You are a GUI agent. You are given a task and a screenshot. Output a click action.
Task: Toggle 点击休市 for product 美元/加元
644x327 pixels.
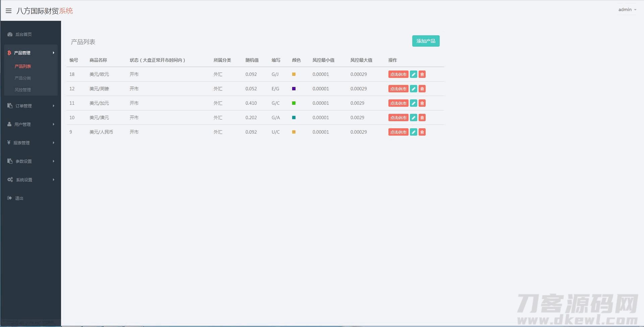coord(398,103)
